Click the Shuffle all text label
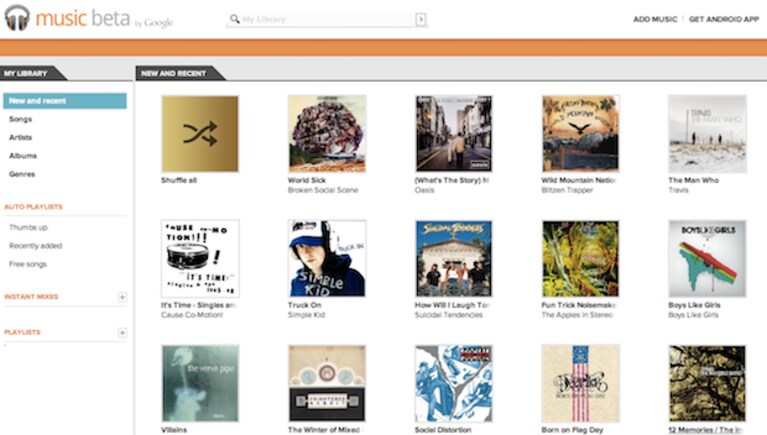This screenshot has height=435, width=767. point(179,180)
